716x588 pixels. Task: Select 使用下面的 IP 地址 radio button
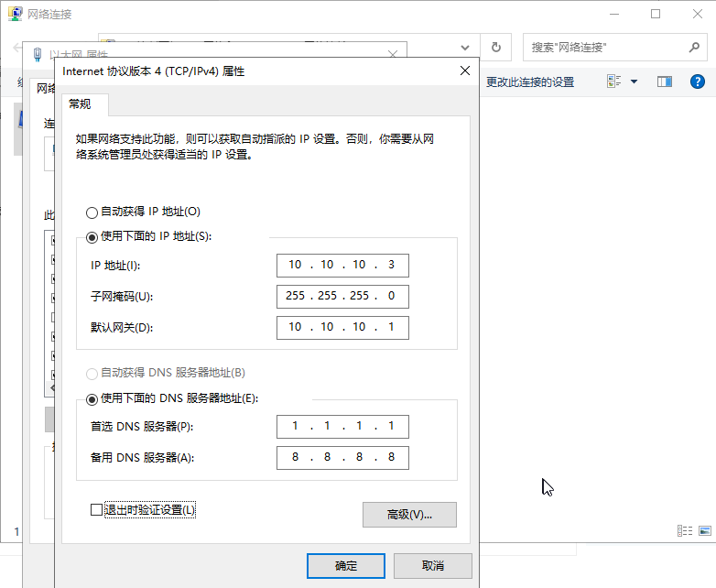[x=92, y=236]
